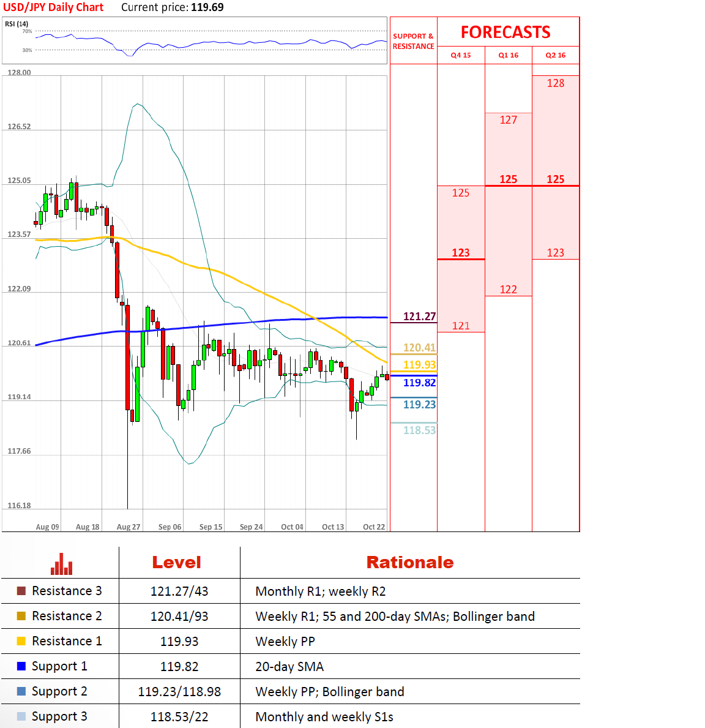
Task: Click the 'Q4 15' forecast column header
Action: [x=461, y=55]
